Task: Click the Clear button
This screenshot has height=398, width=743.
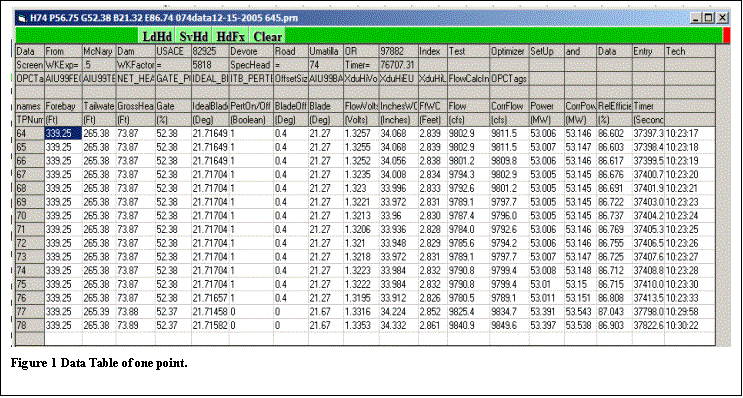Action: point(268,36)
